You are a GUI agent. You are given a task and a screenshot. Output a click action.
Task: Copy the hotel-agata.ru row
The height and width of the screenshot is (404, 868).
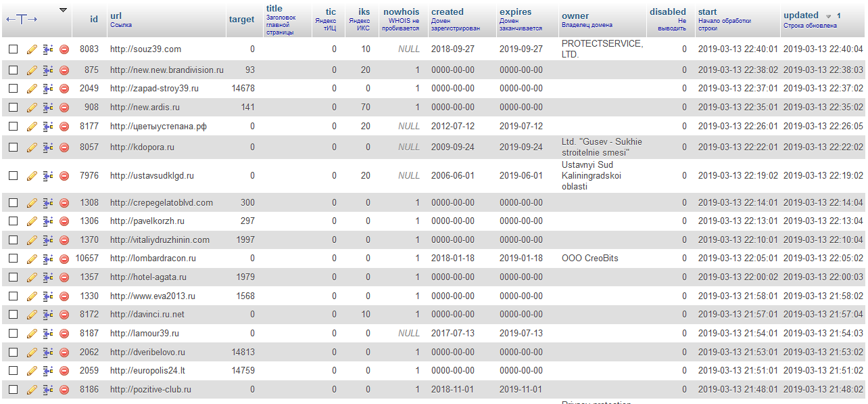point(48,277)
